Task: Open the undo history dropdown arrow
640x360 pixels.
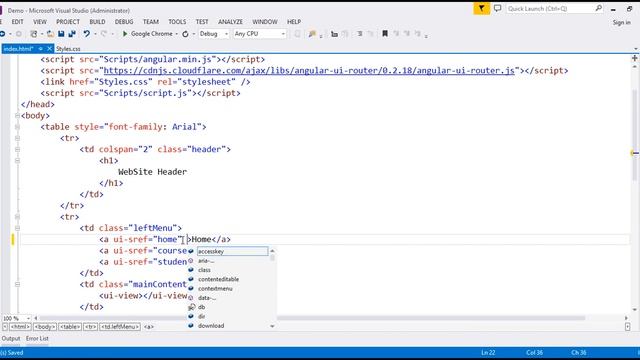Action: 95,34
